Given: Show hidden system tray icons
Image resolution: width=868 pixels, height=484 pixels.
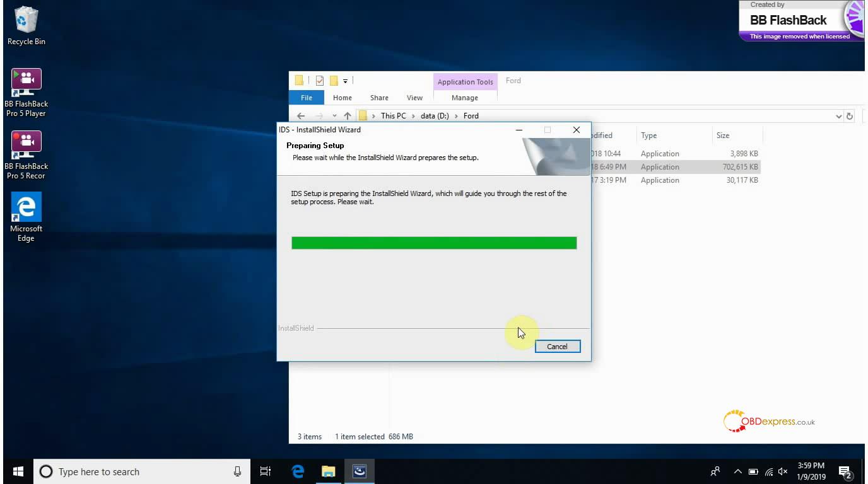Looking at the screenshot, I should coord(737,471).
